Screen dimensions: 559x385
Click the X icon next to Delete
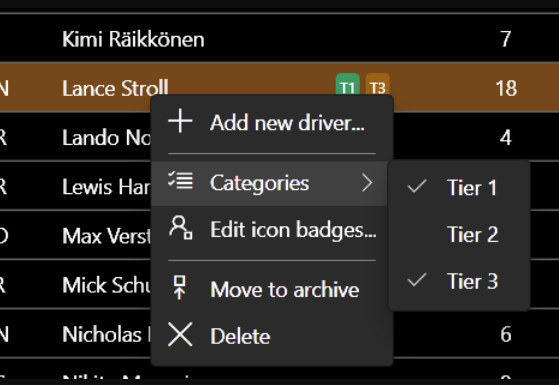[180, 334]
